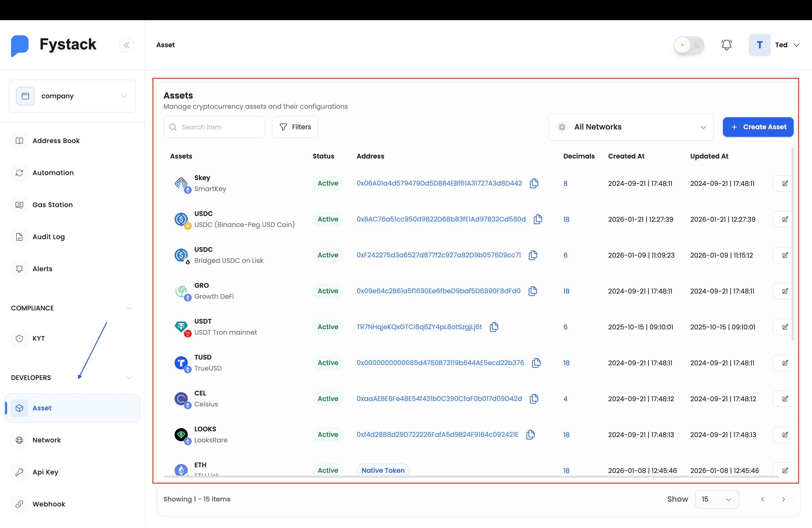Edit the Bridged USDC on Lisk asset
The width and height of the screenshot is (812, 528).
point(784,255)
